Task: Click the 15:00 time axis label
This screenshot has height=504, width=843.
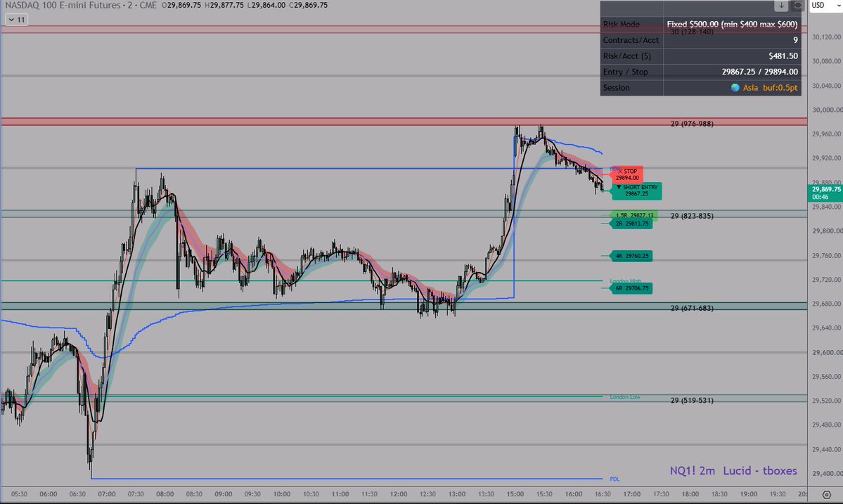Action: click(515, 494)
